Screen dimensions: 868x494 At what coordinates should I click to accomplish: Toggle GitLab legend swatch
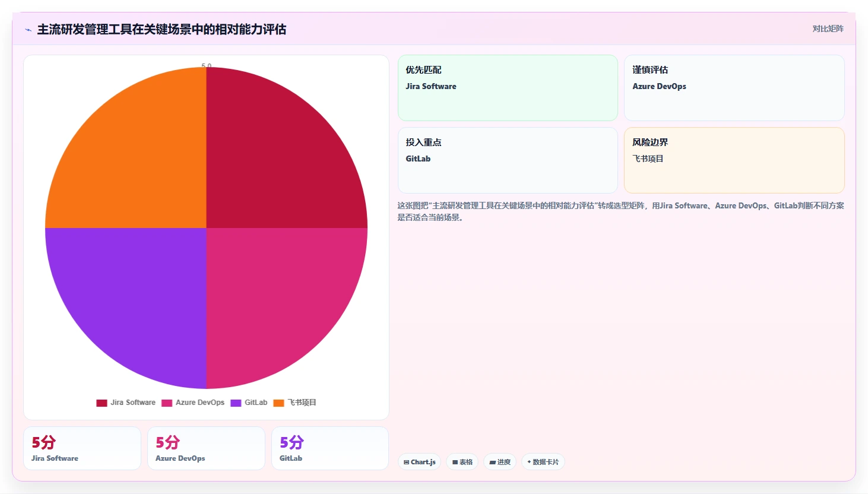(236, 403)
